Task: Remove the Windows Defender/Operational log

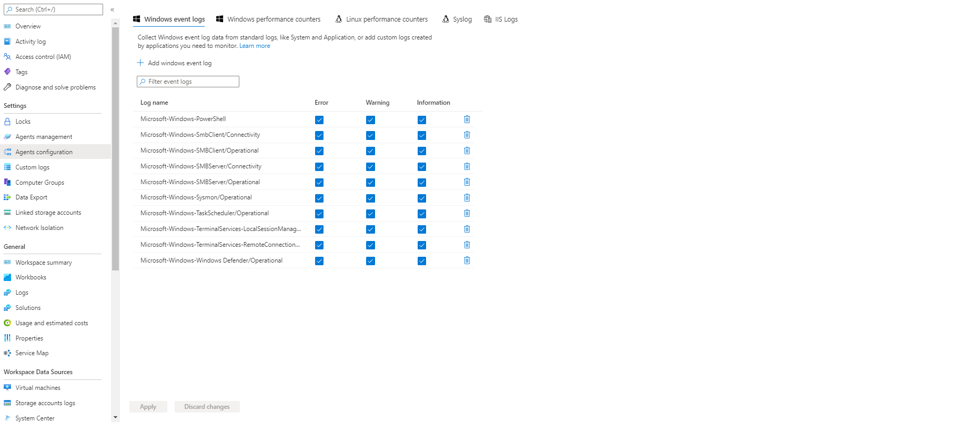Action: [x=467, y=260]
